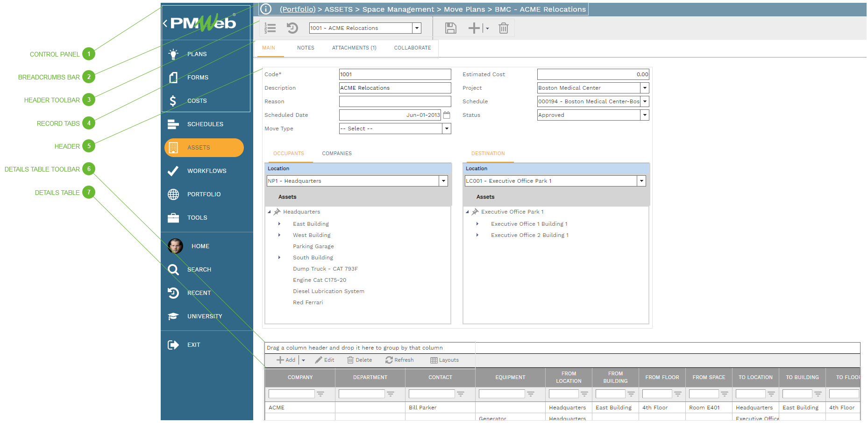The width and height of the screenshot is (868, 423).
Task: Open the Move Type dropdown
Action: (x=447, y=129)
